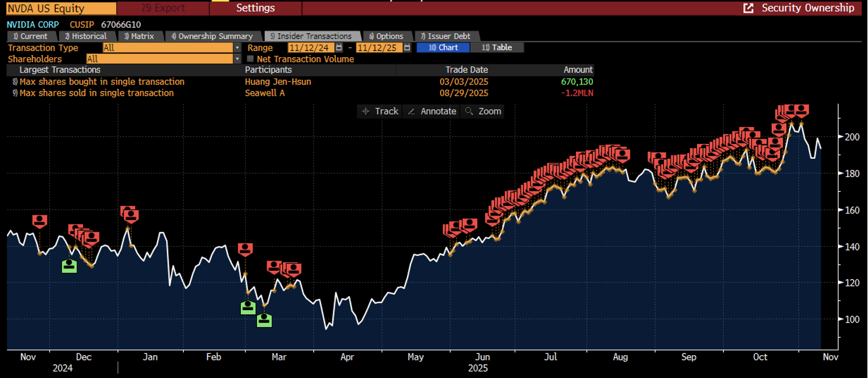Switch to the Table view

[x=497, y=48]
